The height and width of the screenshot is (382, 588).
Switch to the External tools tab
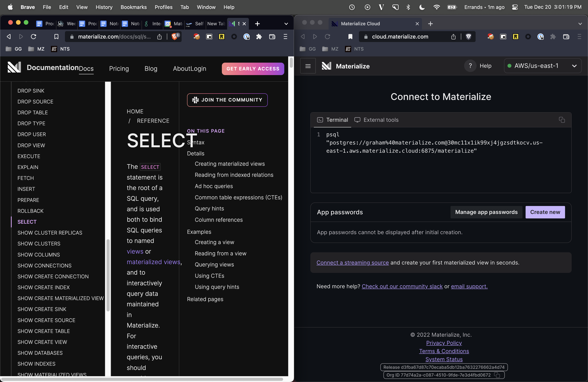[376, 120]
